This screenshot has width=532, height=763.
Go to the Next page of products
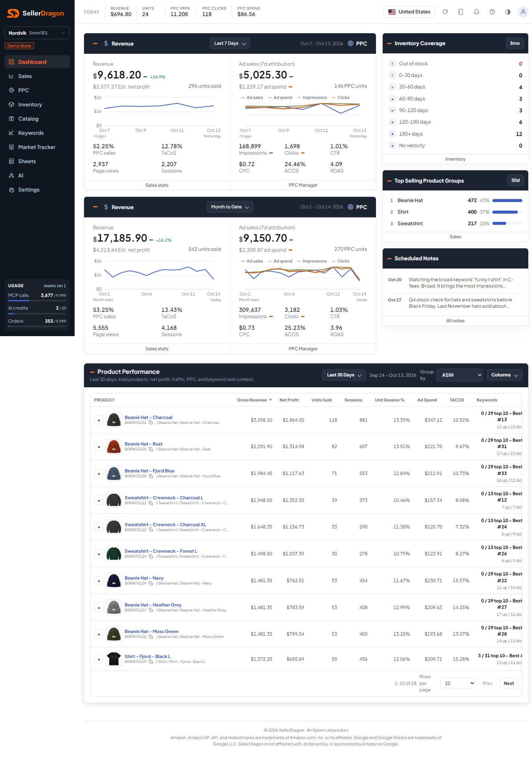508,683
